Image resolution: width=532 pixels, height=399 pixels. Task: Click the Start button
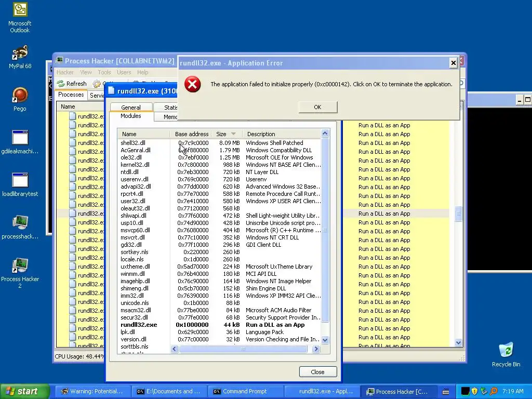(x=25, y=391)
